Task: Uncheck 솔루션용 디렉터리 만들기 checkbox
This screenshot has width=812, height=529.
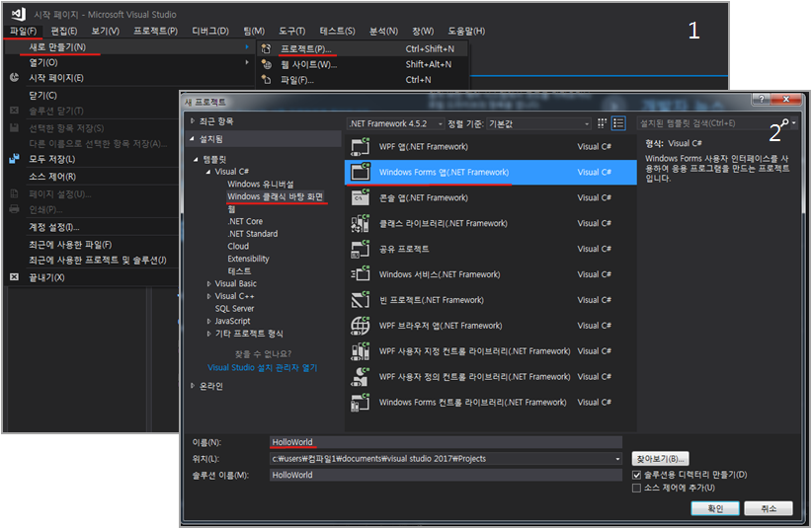Action: tap(637, 475)
